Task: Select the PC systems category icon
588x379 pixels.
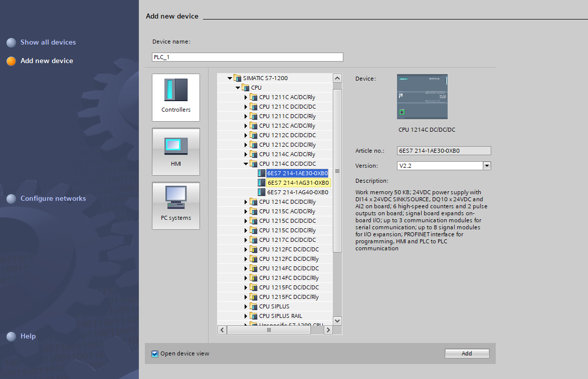Action: (175, 199)
